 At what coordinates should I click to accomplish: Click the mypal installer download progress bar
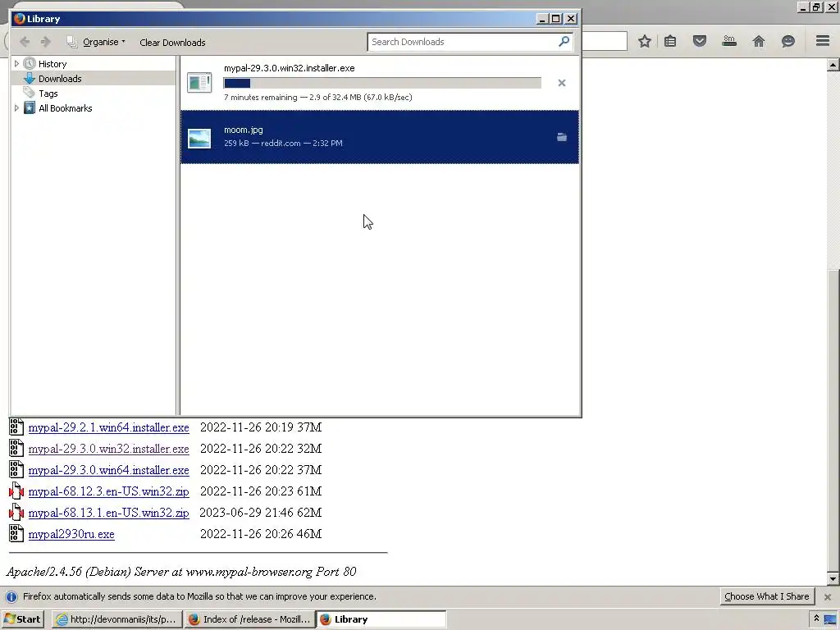tap(382, 83)
